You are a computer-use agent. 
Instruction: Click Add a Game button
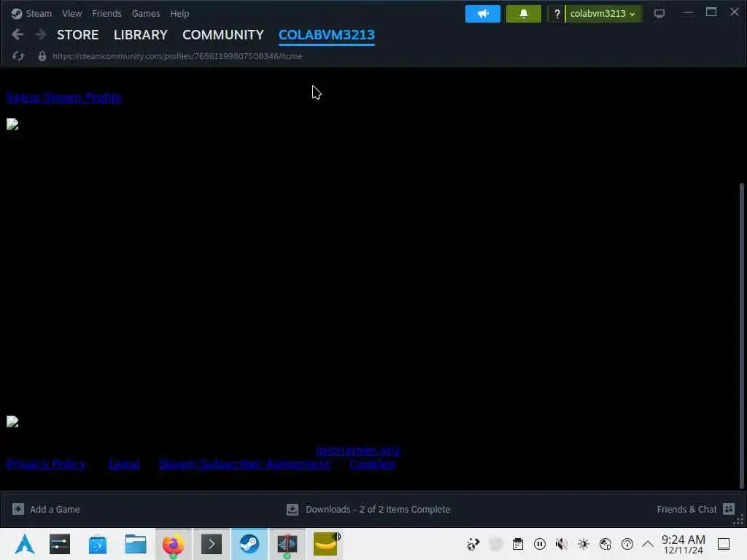coord(46,509)
